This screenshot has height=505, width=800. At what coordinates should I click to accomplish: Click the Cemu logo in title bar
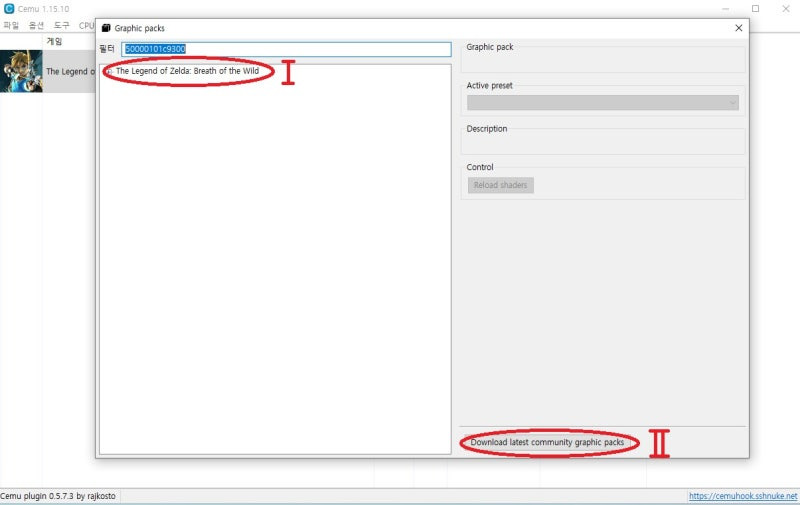point(9,9)
